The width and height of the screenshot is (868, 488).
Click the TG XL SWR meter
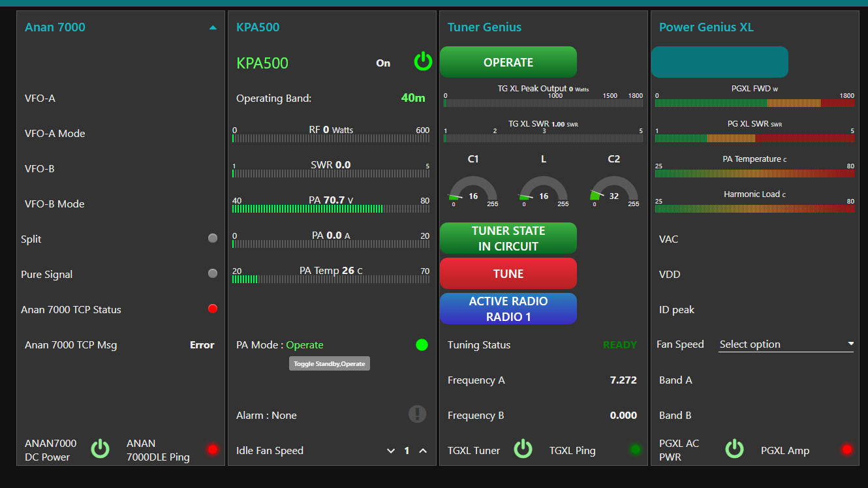tap(543, 138)
